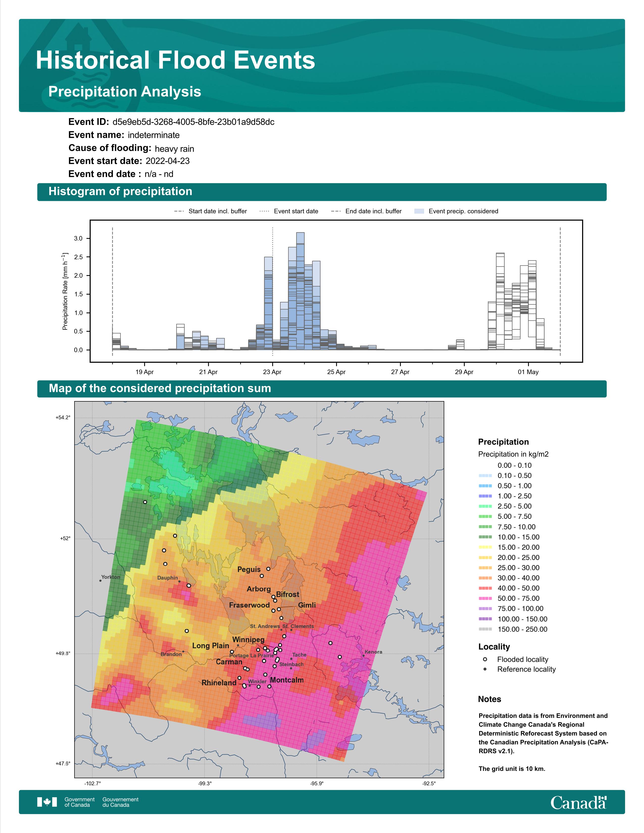Click the Historical Flood Events title

click(x=176, y=60)
